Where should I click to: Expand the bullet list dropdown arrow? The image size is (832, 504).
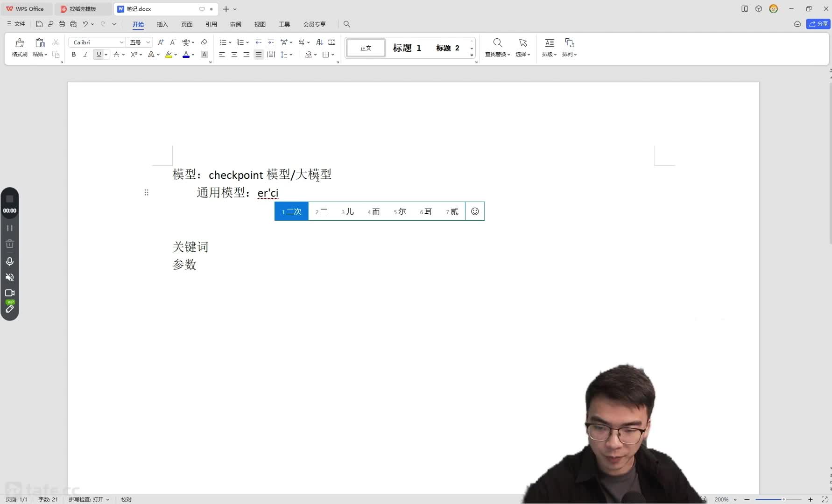[x=230, y=42]
